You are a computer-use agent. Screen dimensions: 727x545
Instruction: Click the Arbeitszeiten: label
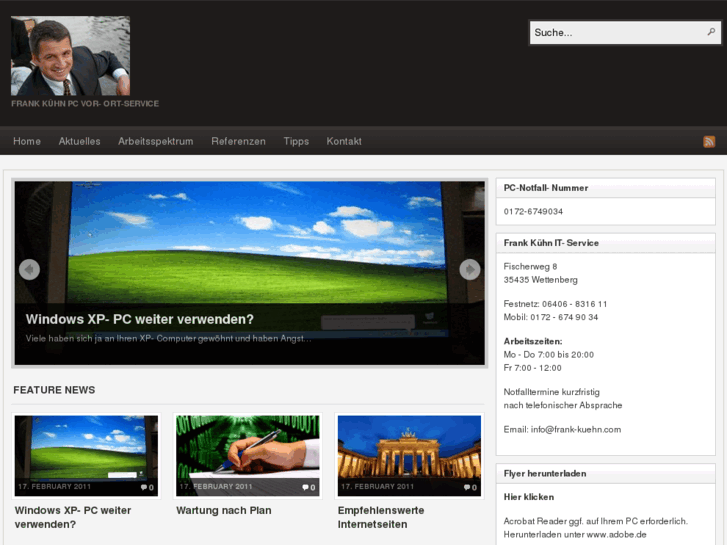point(533,341)
